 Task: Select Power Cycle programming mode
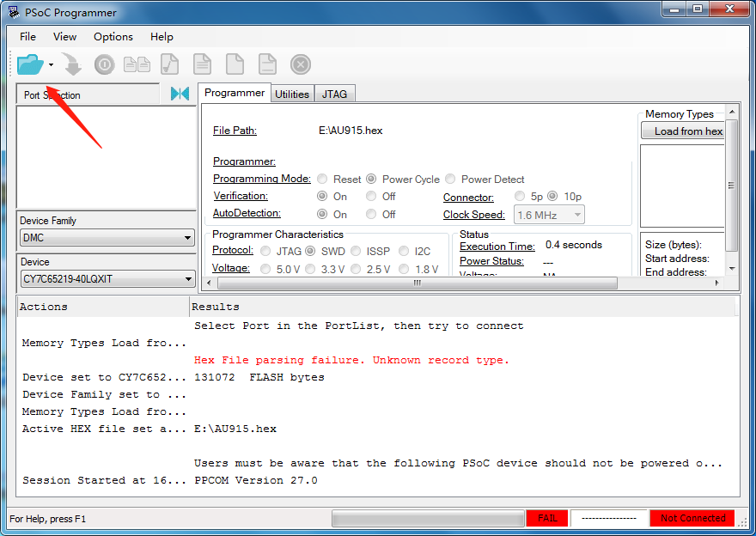(x=371, y=180)
